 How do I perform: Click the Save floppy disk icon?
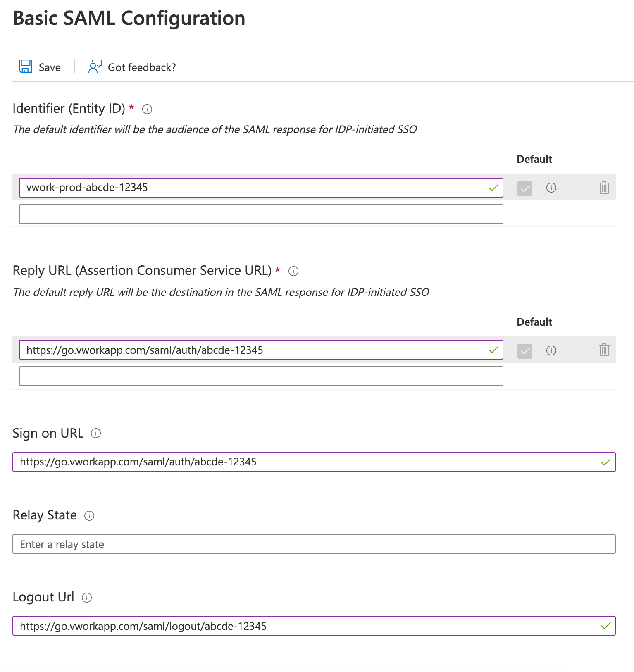click(26, 67)
